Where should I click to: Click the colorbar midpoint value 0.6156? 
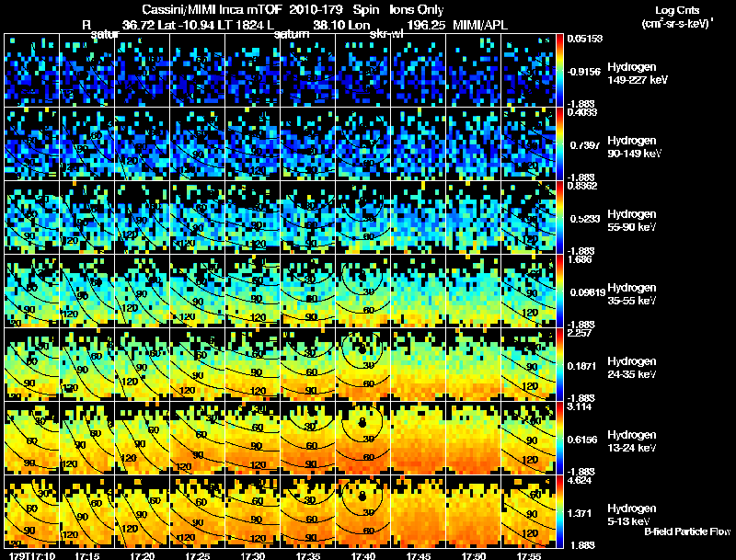point(582,440)
